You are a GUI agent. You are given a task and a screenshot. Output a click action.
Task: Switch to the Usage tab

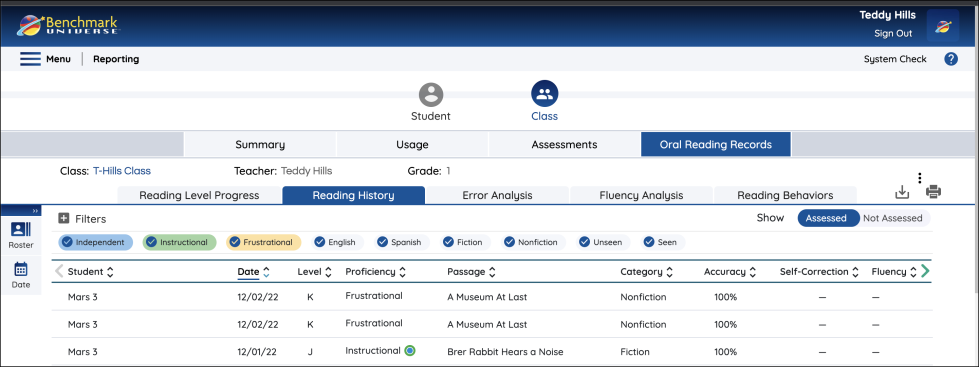(x=412, y=144)
